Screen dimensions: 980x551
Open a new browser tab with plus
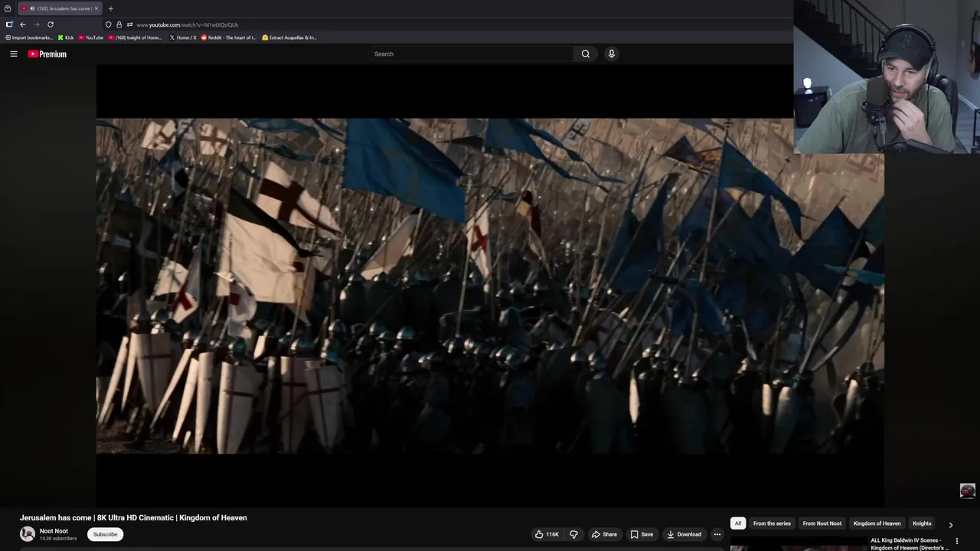[x=110, y=8]
